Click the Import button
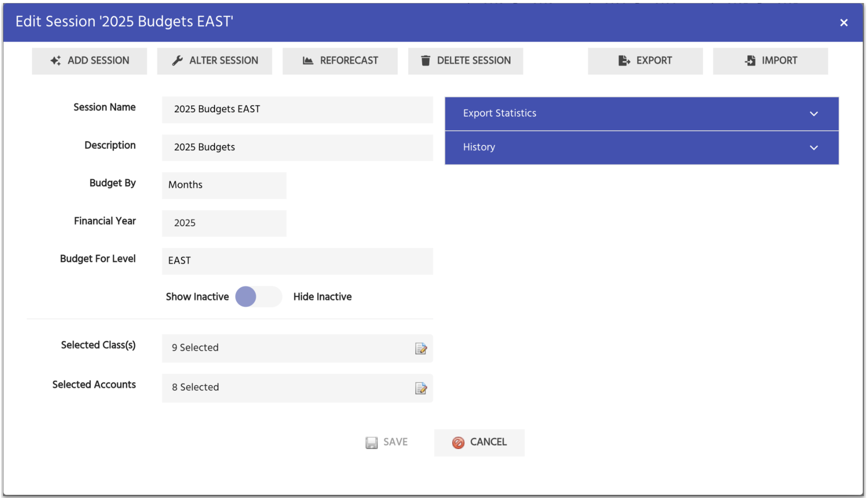Viewport: 868px width, 498px height. tap(771, 61)
